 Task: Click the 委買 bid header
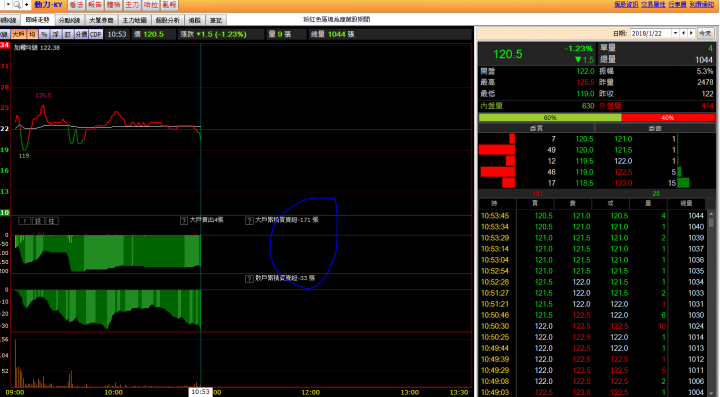click(536, 129)
